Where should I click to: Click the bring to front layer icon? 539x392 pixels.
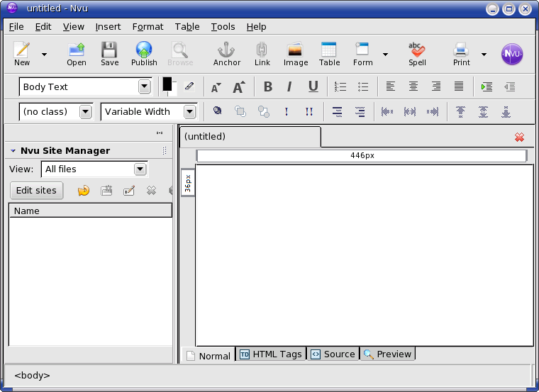(240, 111)
